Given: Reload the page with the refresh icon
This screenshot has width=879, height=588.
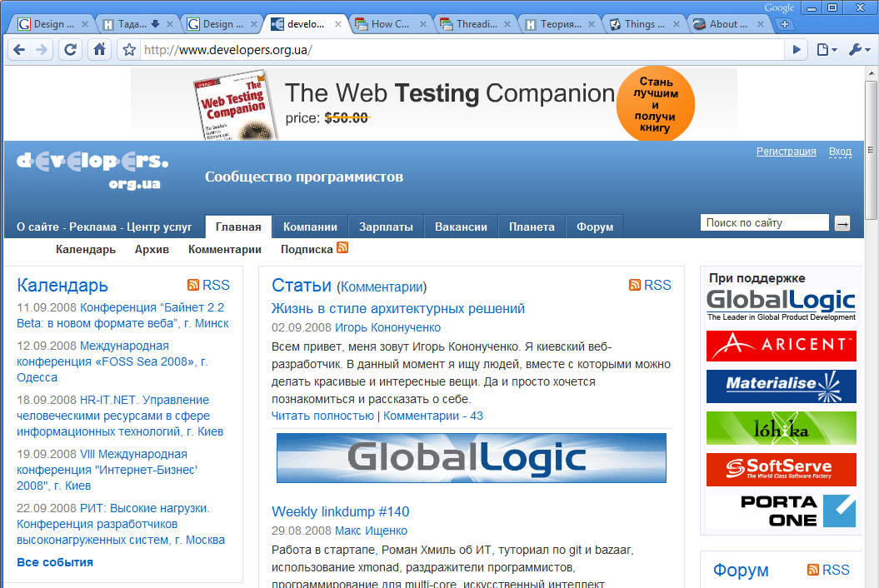Looking at the screenshot, I should [70, 50].
